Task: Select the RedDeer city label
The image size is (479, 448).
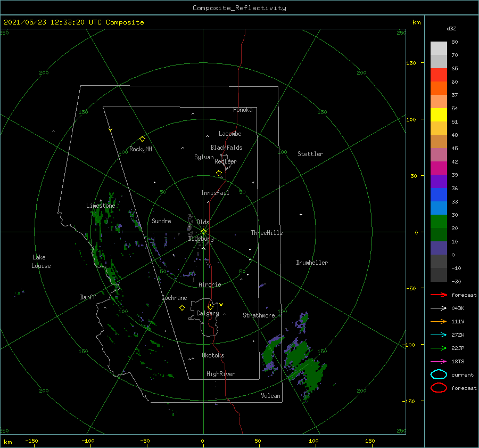Action: point(226,161)
